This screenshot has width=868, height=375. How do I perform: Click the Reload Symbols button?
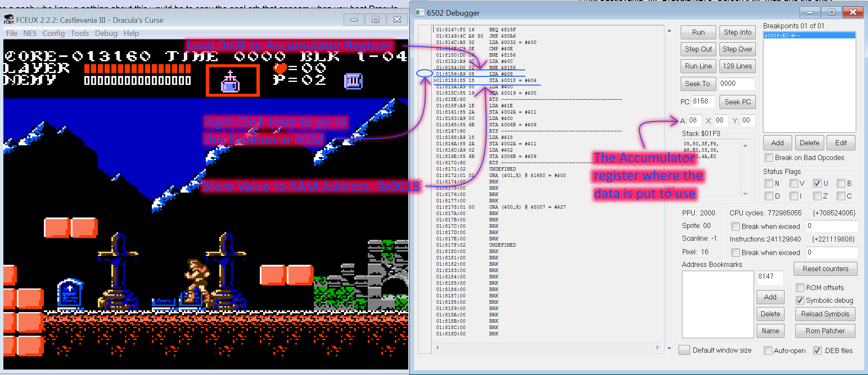[825, 314]
